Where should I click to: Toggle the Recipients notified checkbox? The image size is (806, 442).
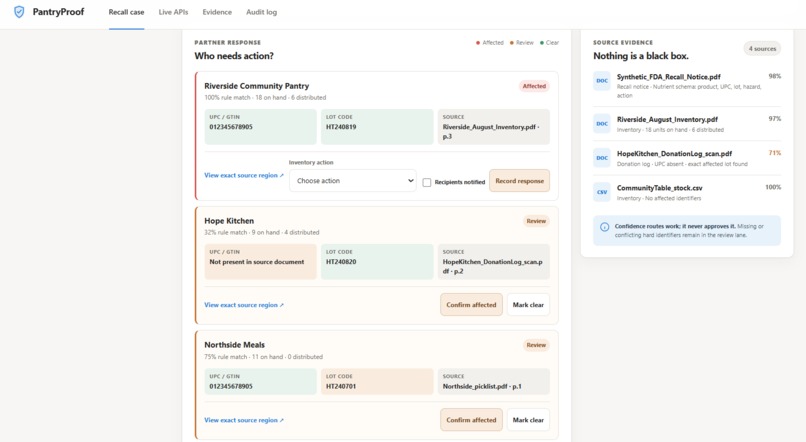click(427, 182)
